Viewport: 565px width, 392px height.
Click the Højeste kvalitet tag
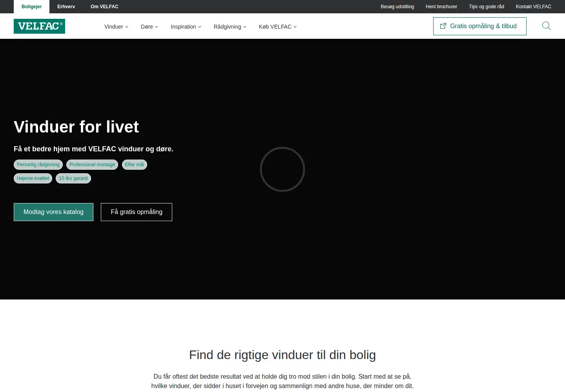[x=33, y=178]
